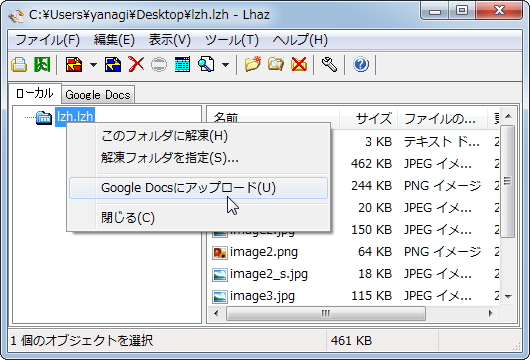The height and width of the screenshot is (360, 530).
Task: Click the horizontal scrollbar right arrow
Action: (x=490, y=313)
